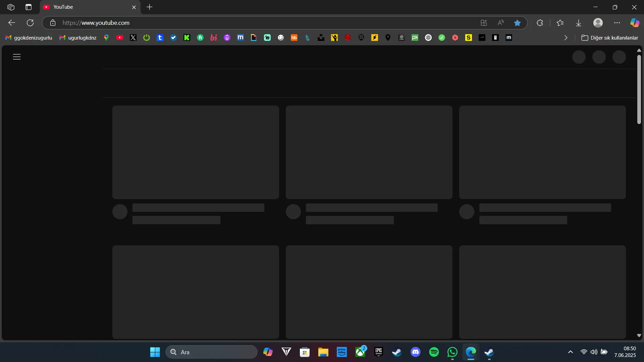Open the blue Tumblr bookmark
Screen dimensions: 644x362
(x=160, y=38)
